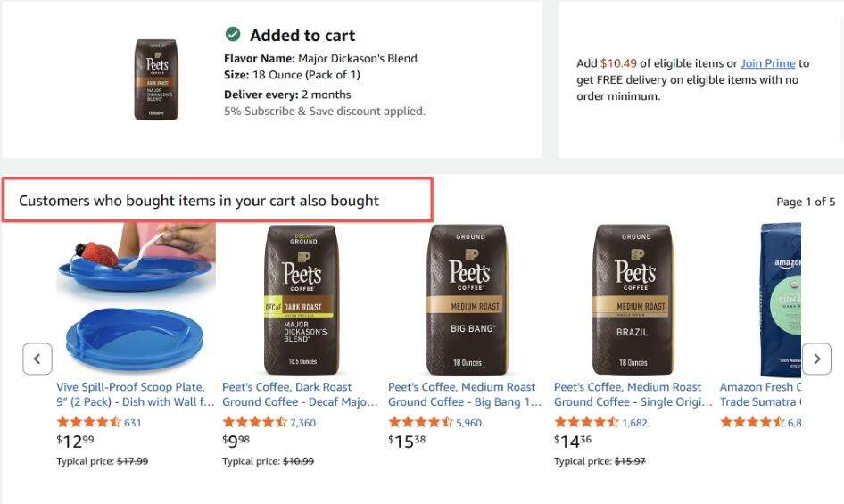The width and height of the screenshot is (844, 504).
Task: Open the Peet's Major Dickason's Blend cart thumbnail
Action: [x=156, y=79]
